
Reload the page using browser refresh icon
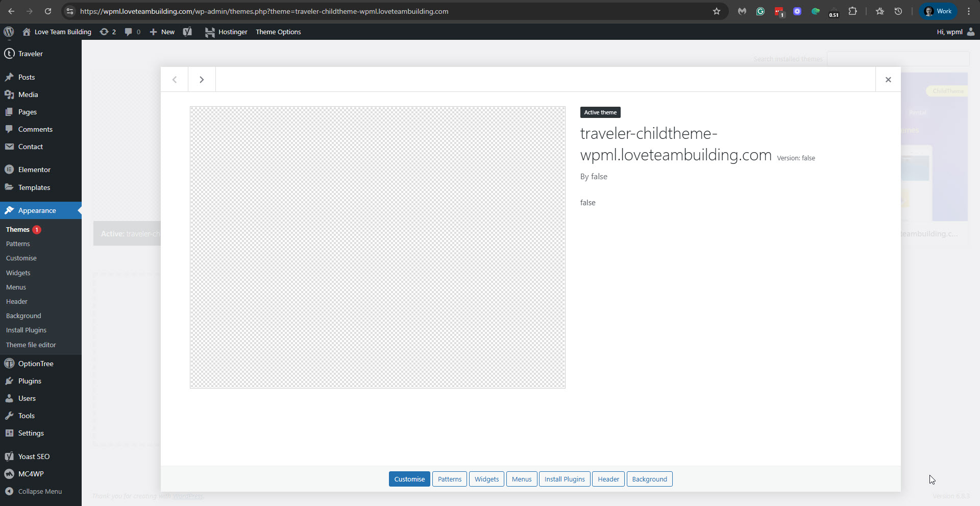click(x=48, y=11)
